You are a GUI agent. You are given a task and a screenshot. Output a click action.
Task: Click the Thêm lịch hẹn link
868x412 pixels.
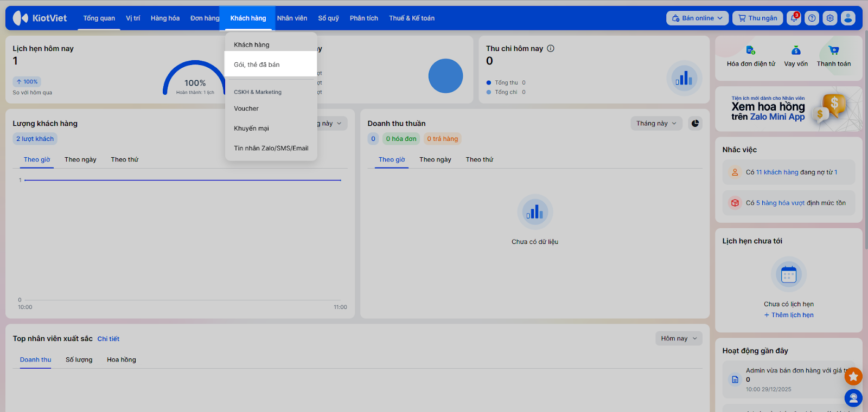(789, 315)
